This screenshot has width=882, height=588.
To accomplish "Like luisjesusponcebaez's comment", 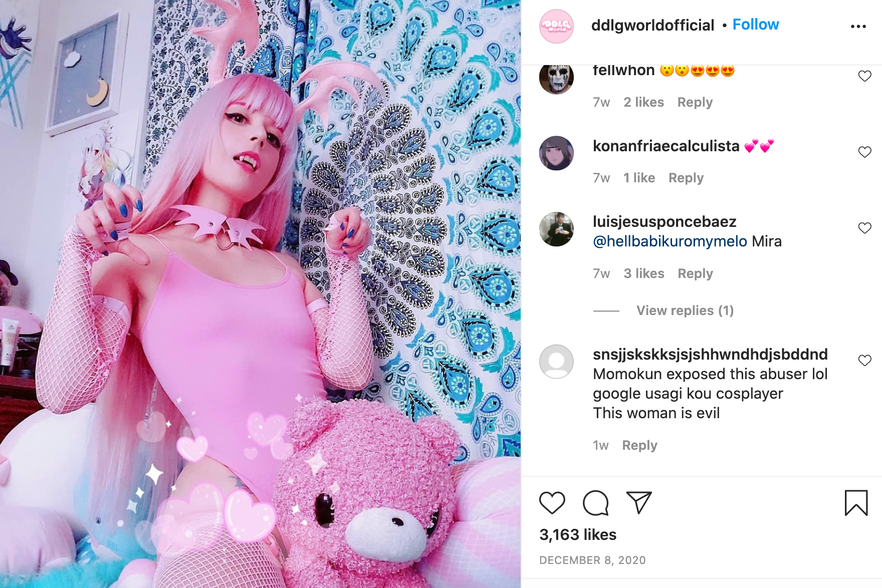I will tap(864, 228).
